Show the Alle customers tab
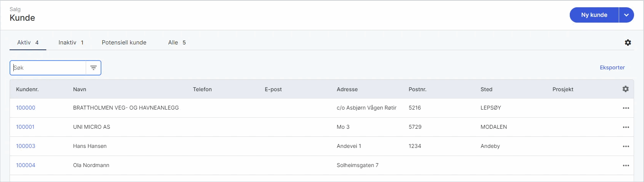 [x=177, y=43]
